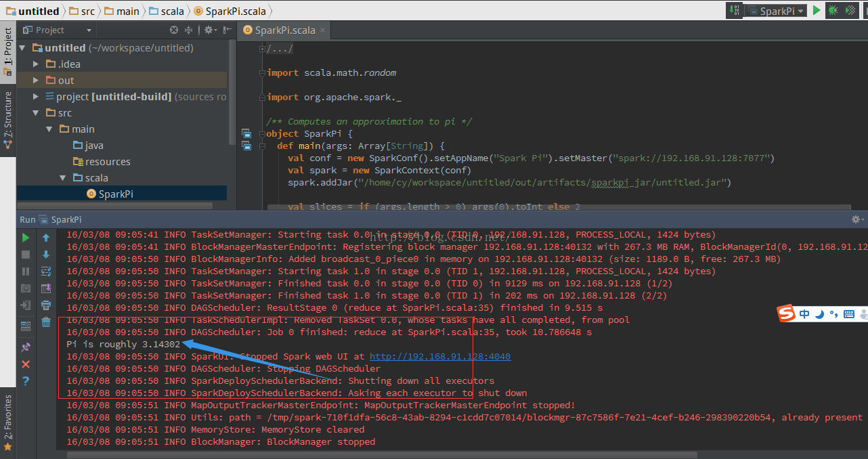The width and height of the screenshot is (868, 459).
Task: Collapse all nodes in Project panel
Action: tap(189, 30)
